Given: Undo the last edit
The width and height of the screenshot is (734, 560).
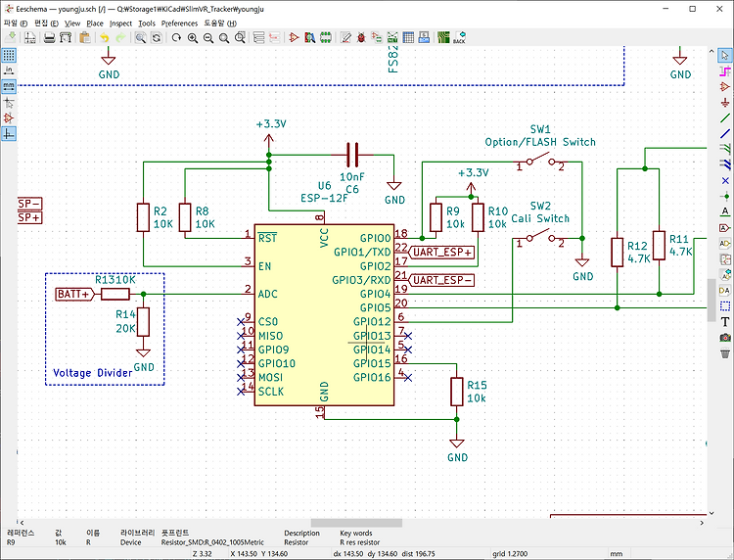Looking at the screenshot, I should 105,37.
